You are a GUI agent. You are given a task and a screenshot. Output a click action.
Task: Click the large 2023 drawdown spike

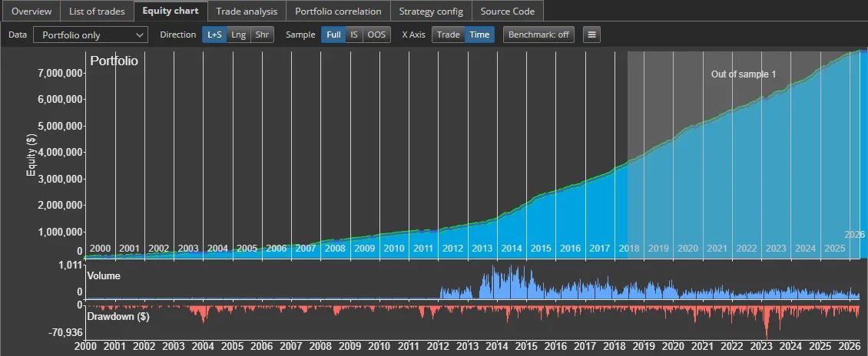pyautogui.click(x=767, y=321)
